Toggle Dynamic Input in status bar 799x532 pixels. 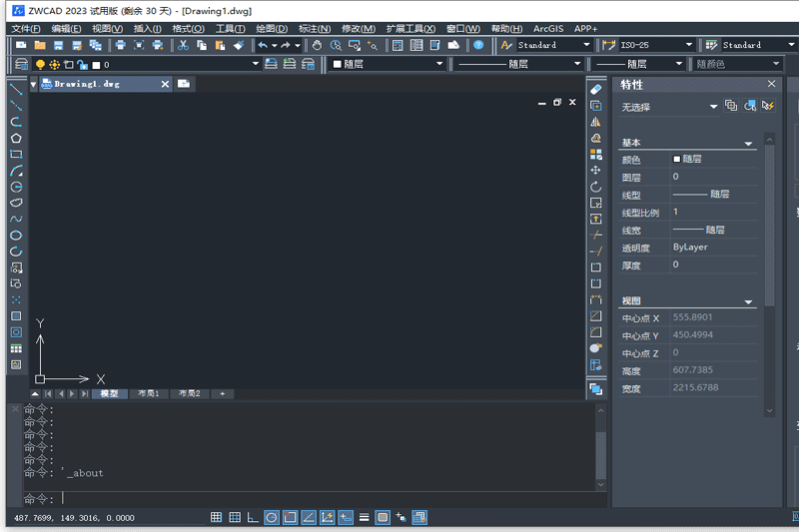(x=346, y=518)
